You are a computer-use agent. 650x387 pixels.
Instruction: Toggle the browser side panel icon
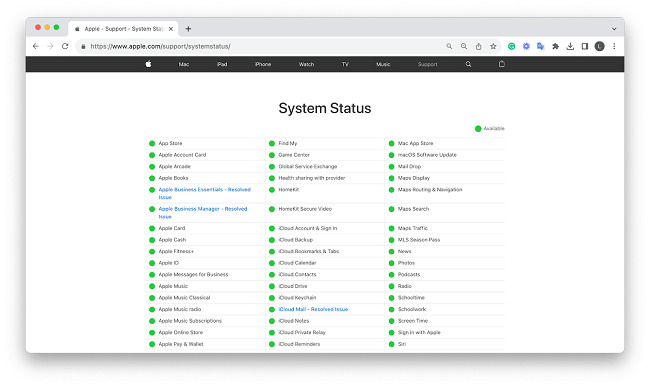[x=585, y=46]
